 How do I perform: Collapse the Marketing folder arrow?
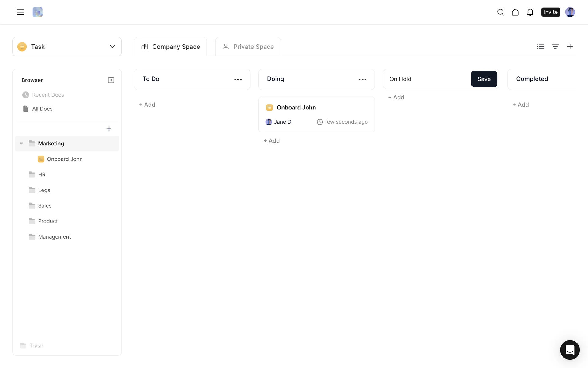pyautogui.click(x=21, y=144)
